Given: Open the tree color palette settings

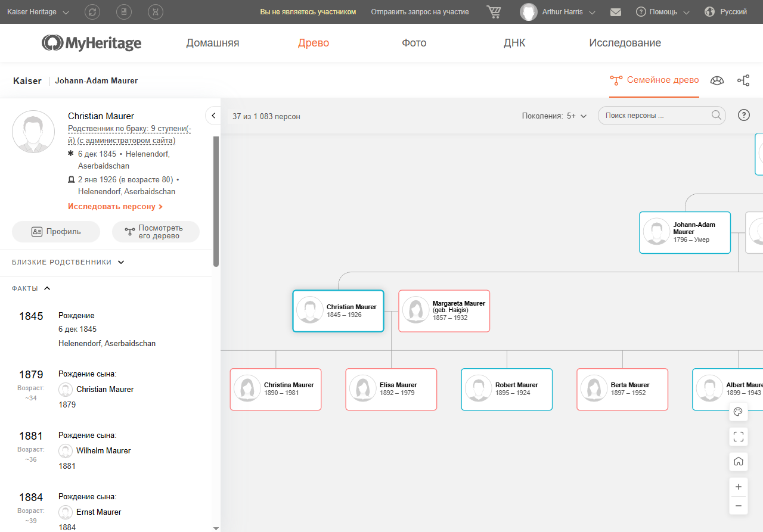Looking at the screenshot, I should [738, 412].
